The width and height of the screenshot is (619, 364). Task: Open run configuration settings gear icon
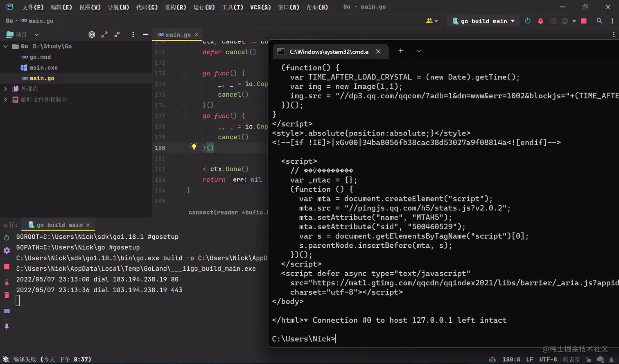(x=7, y=251)
